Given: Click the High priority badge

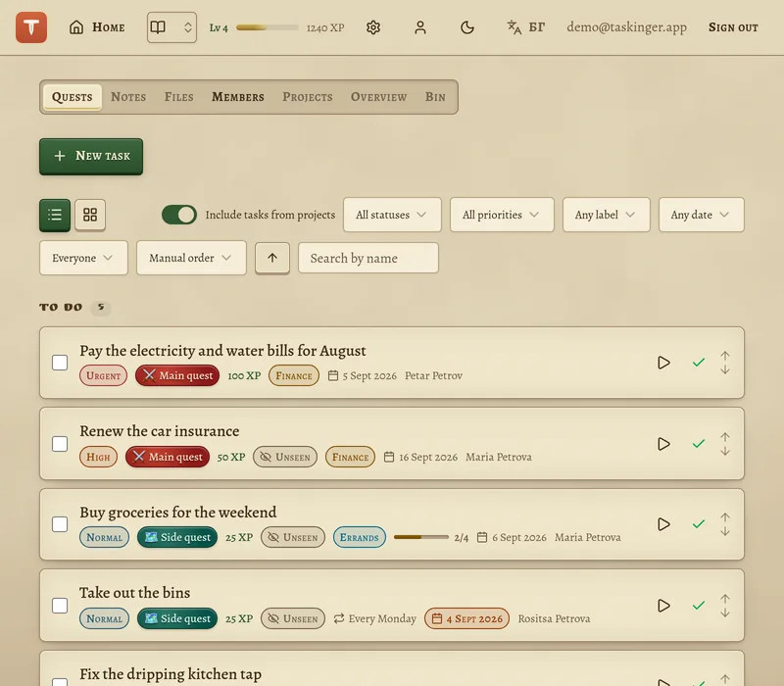Looking at the screenshot, I should click(99, 457).
